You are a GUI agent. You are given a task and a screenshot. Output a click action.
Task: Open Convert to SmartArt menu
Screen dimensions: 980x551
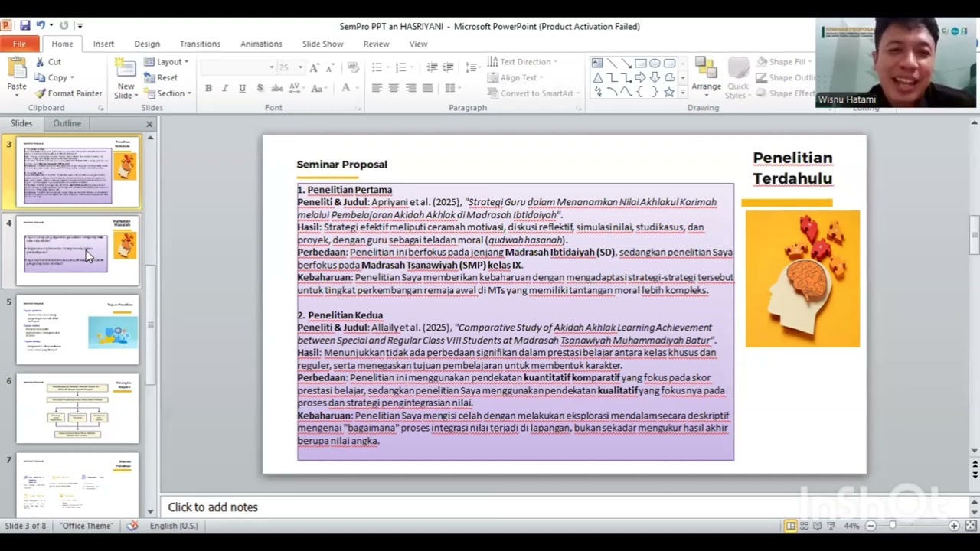coord(532,93)
